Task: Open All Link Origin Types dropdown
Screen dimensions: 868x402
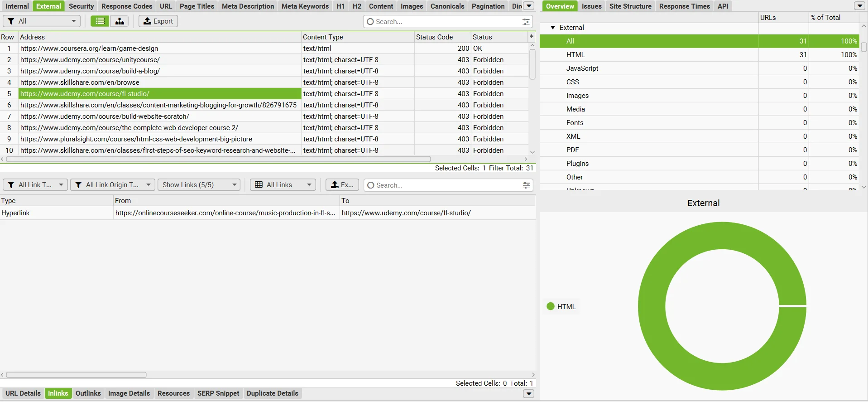Action: 113,185
